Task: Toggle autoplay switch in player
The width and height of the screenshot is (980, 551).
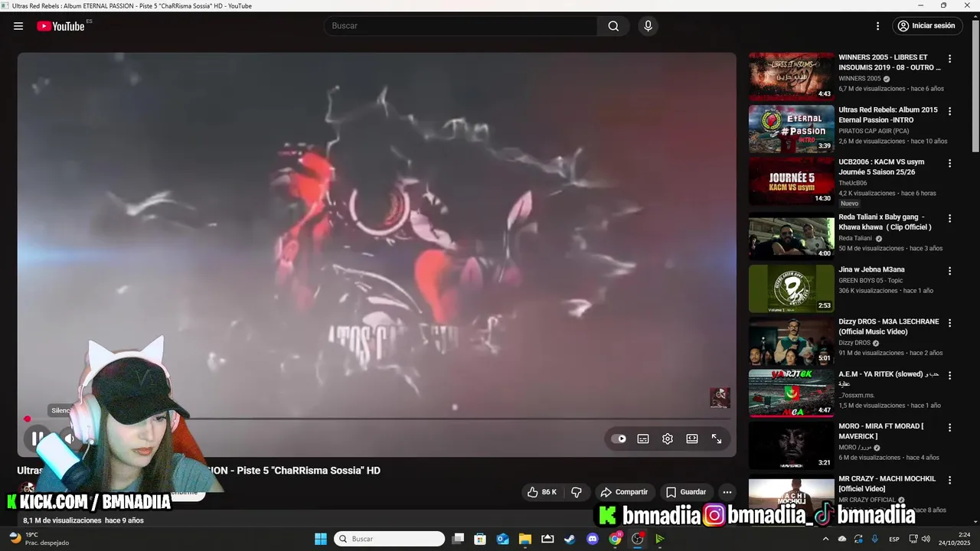Action: click(x=619, y=439)
